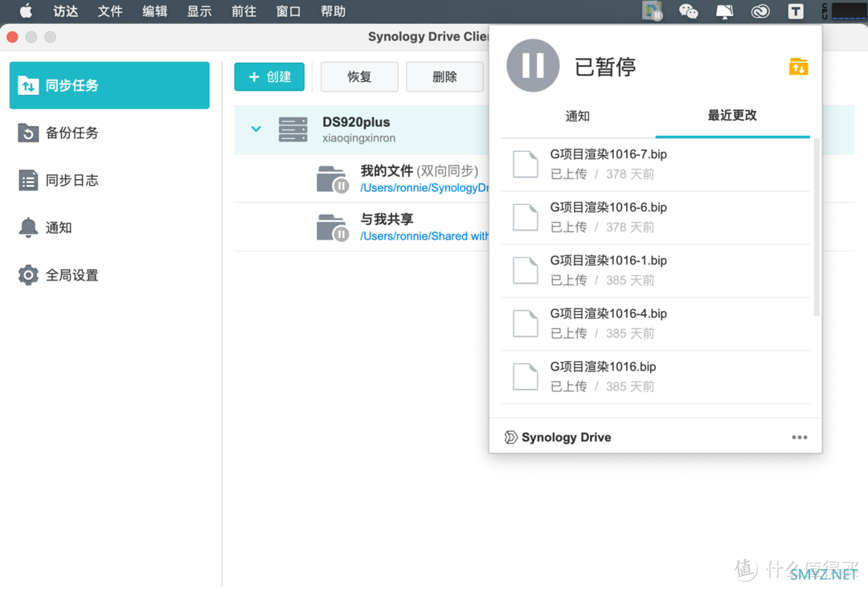Open the 访达 menu
This screenshot has width=868, height=590.
tap(65, 11)
